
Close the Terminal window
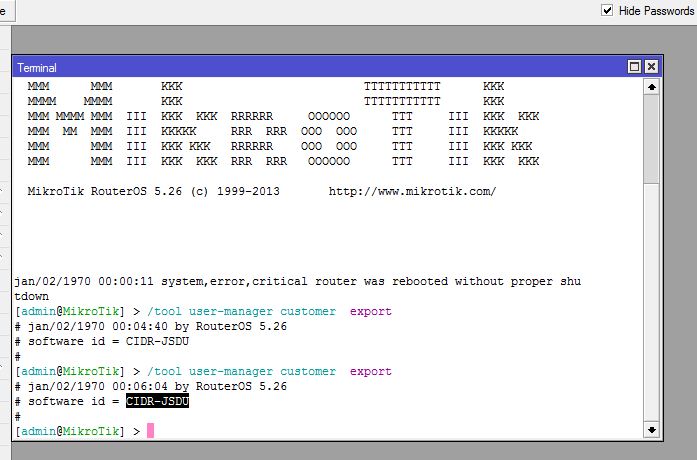click(651, 67)
